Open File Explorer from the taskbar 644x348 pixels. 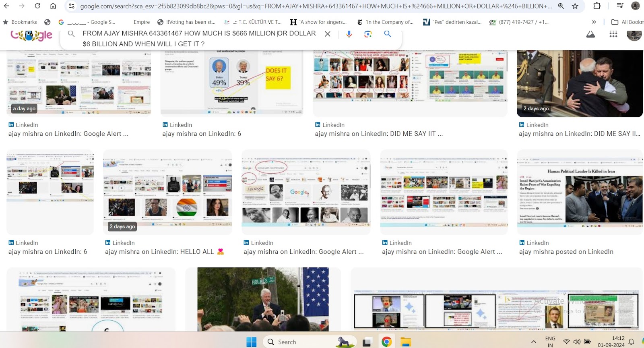pos(406,342)
